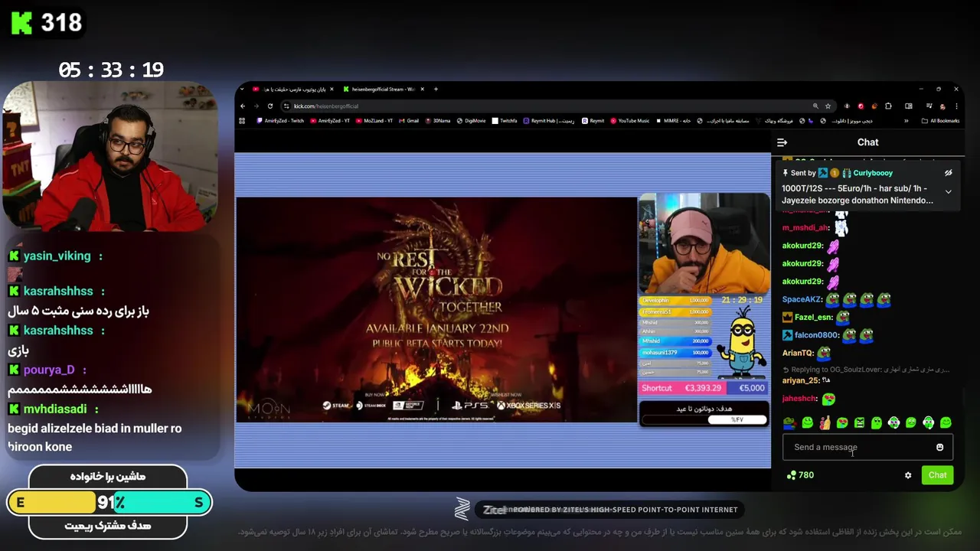Open the Extensions puzzle icon

click(888, 106)
